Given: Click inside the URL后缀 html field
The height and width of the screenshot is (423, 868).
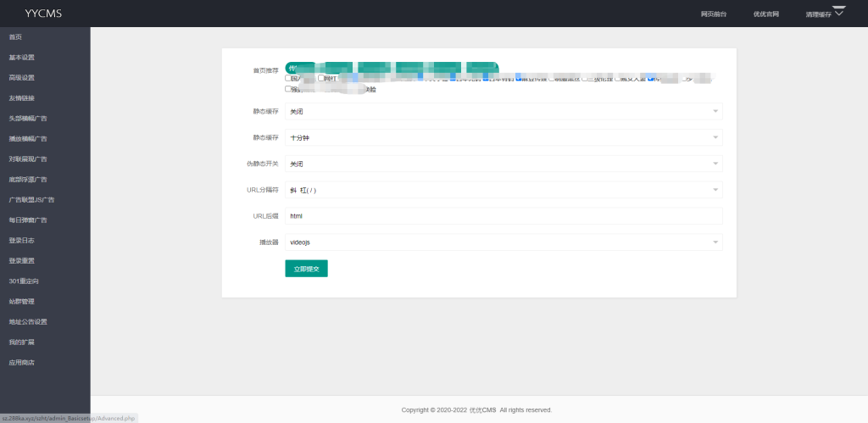Looking at the screenshot, I should tap(504, 216).
